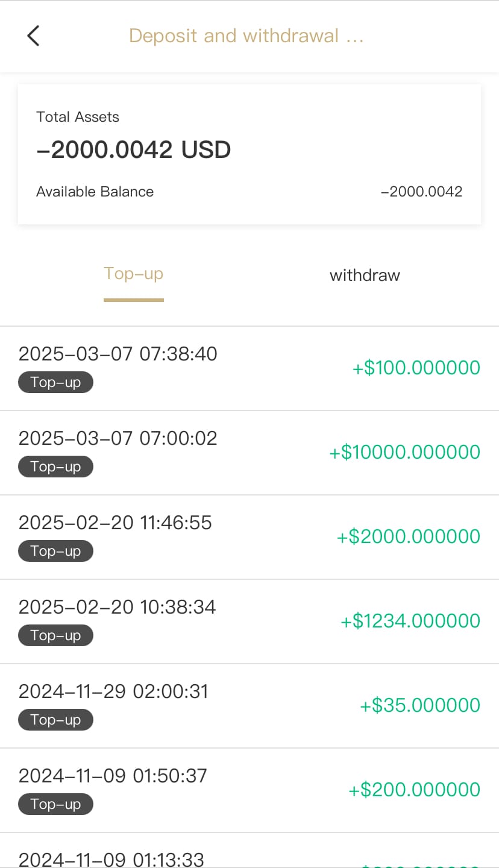Switch to the withdraw tab
The image size is (499, 868).
pyautogui.click(x=365, y=275)
